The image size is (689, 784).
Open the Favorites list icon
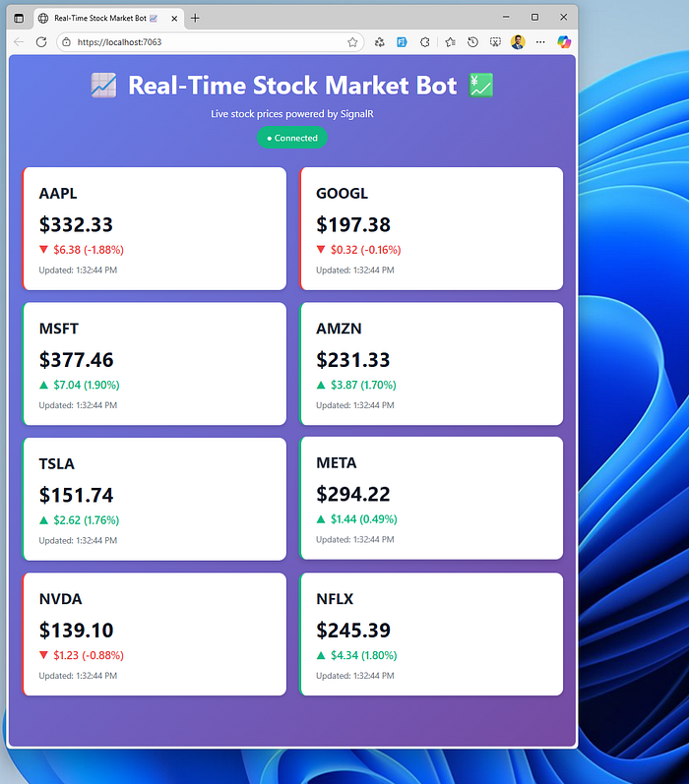[x=450, y=42]
